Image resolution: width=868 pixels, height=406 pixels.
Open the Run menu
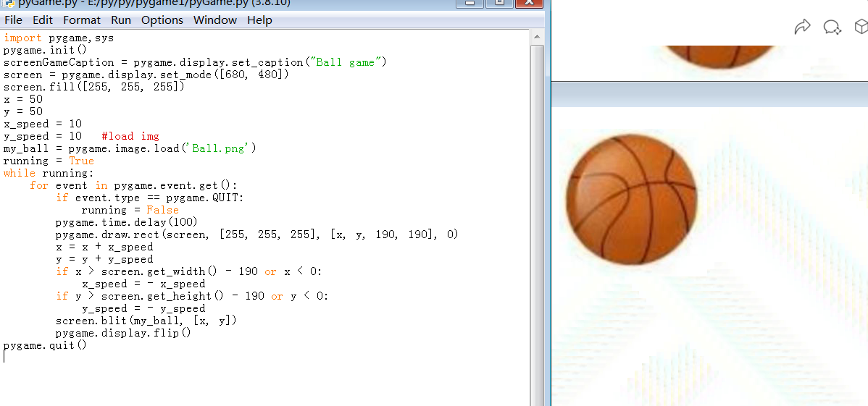(121, 20)
